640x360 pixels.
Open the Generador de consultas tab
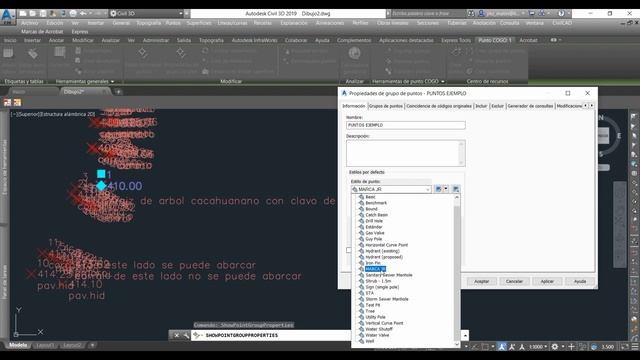tap(530, 106)
